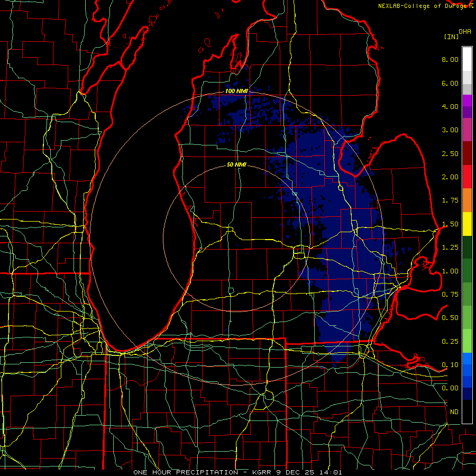476x476 pixels.
Task: Pick the yellow legend swatch
Action: (467, 224)
